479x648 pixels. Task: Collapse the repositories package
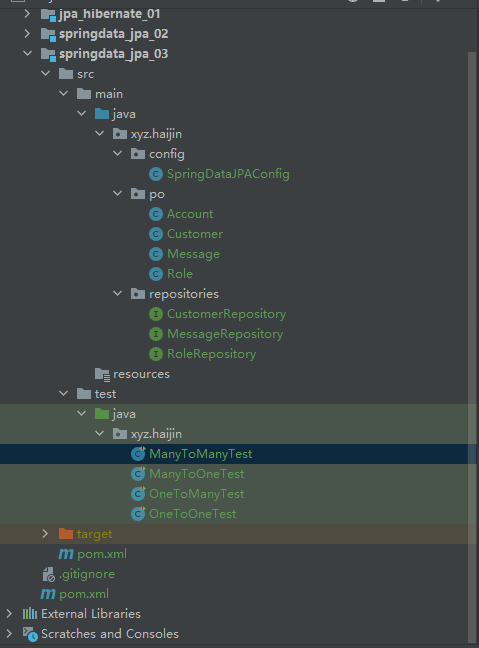tap(117, 294)
